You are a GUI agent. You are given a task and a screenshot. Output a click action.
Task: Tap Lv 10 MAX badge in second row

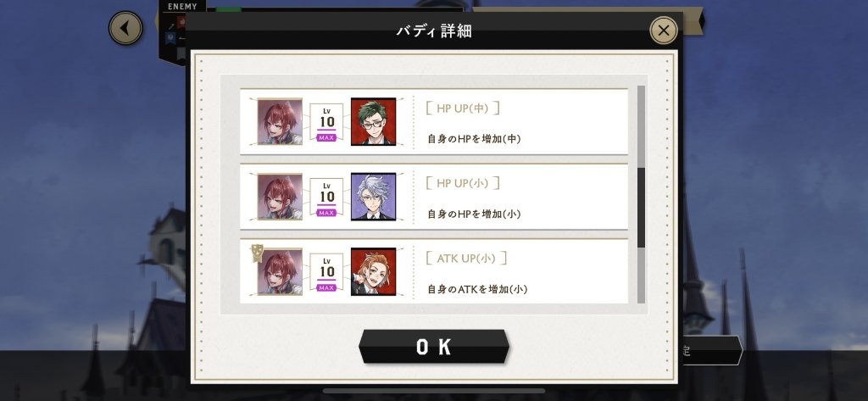click(x=326, y=197)
